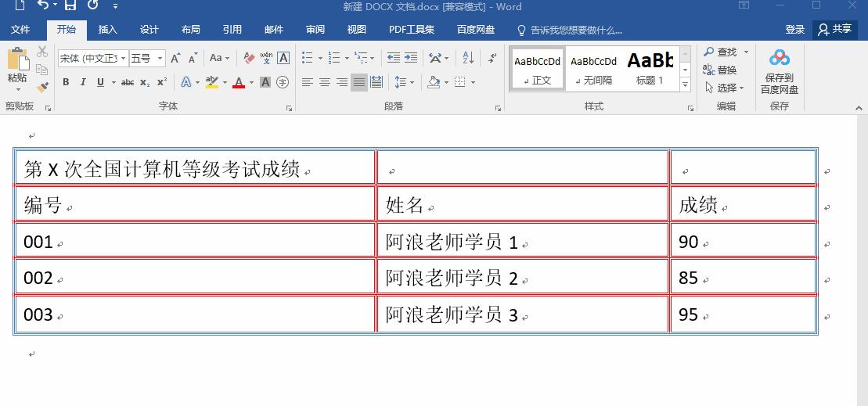Select the 无间隔 style
This screenshot has height=406, width=868.
pos(593,69)
